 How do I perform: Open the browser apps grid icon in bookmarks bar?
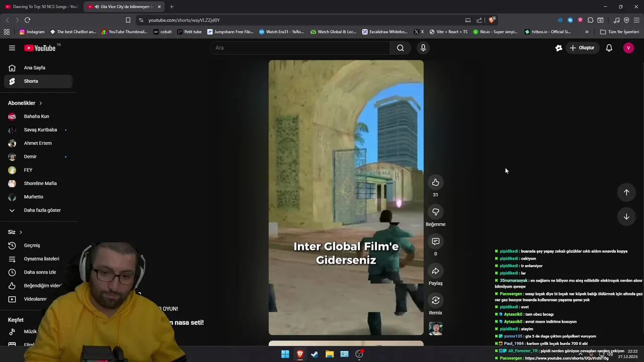point(7,32)
